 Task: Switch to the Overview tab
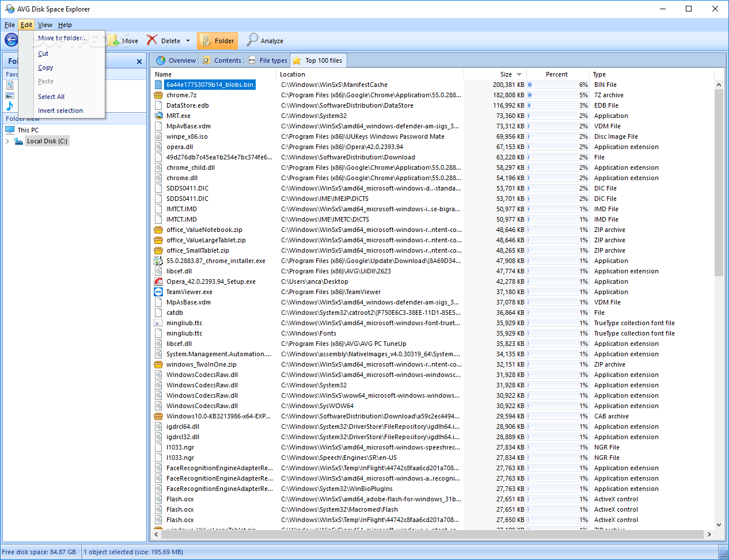[176, 60]
